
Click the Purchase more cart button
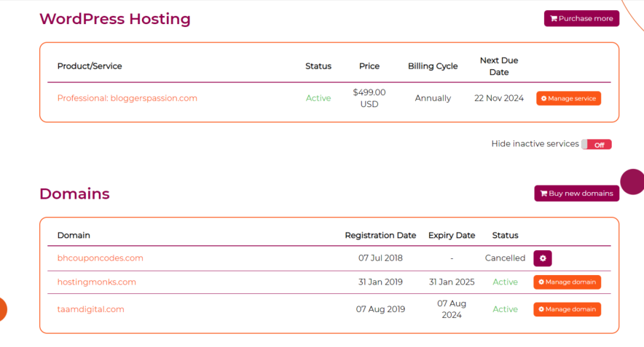tap(581, 18)
